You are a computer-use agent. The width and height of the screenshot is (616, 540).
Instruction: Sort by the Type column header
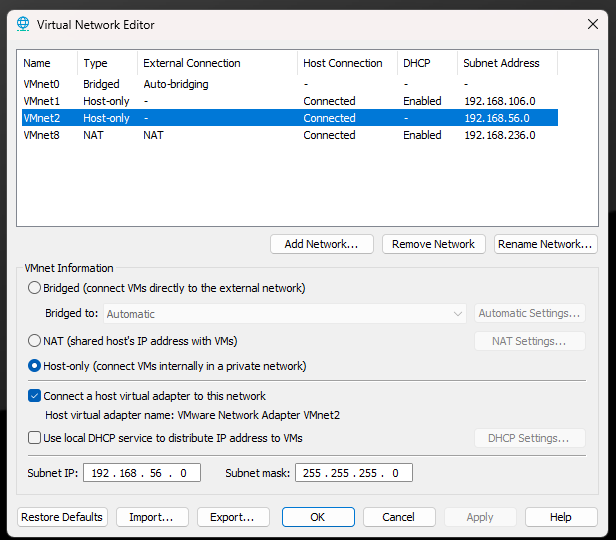[x=108, y=63]
